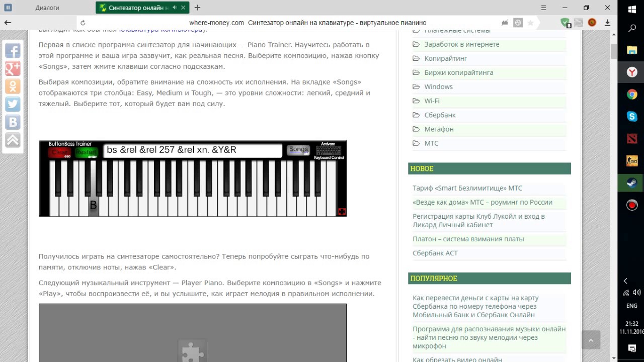This screenshot has height=362, width=644.
Task: Click the double-chevron up icon under share buttons
Action: pos(13,140)
